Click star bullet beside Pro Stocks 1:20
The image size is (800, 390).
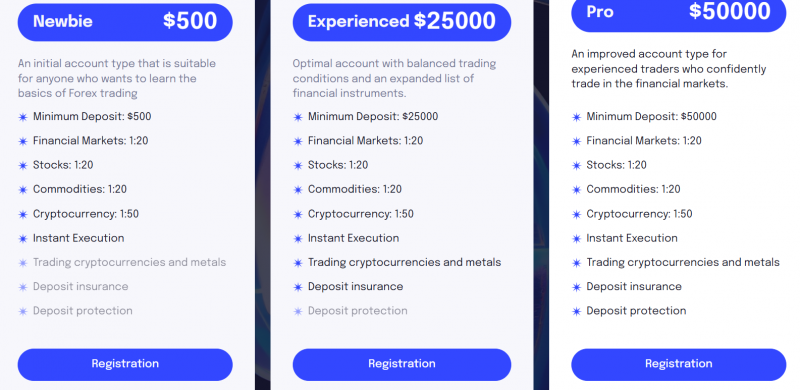point(577,166)
